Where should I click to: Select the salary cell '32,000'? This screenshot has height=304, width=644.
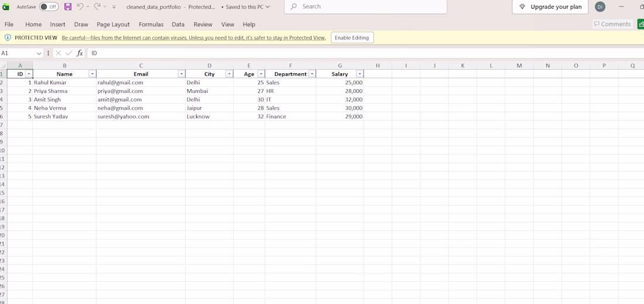point(340,100)
